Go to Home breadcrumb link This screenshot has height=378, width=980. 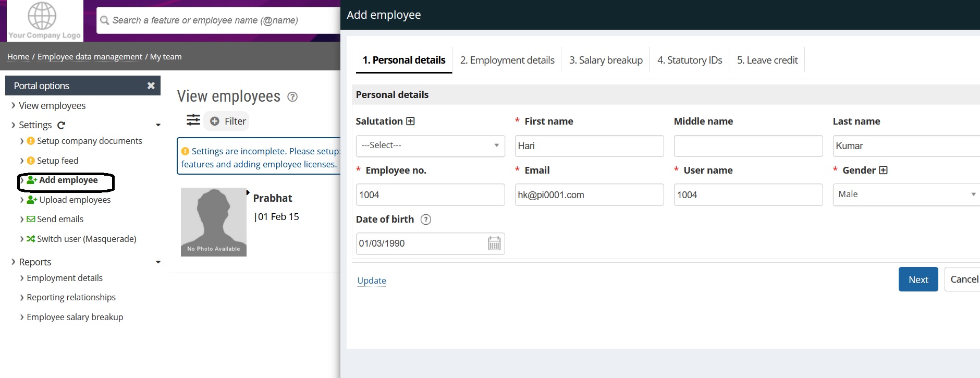(x=18, y=56)
